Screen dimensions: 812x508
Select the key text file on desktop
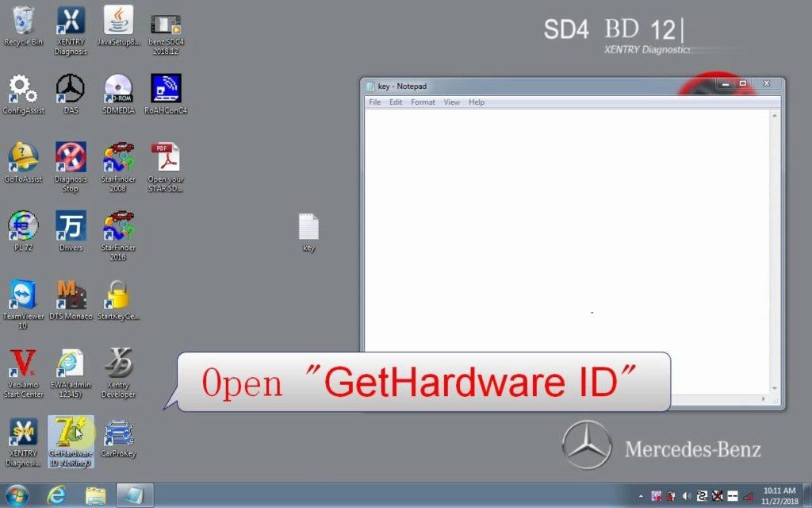tap(308, 233)
